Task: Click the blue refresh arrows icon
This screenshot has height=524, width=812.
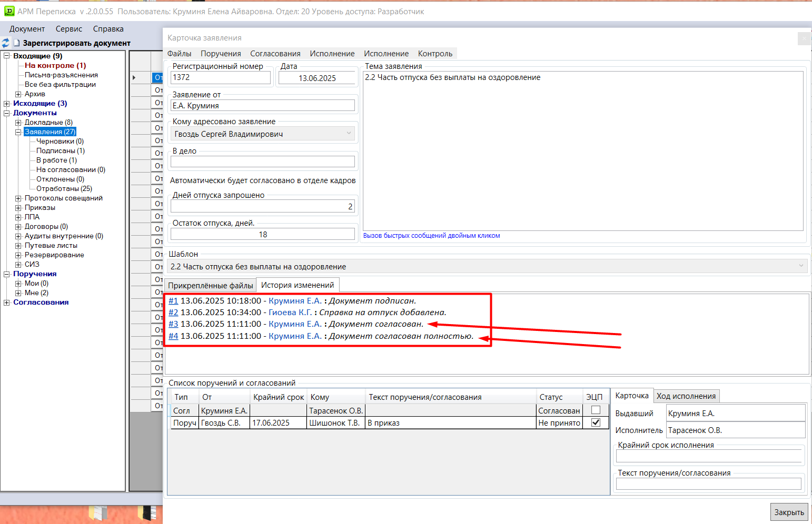Action: point(5,43)
